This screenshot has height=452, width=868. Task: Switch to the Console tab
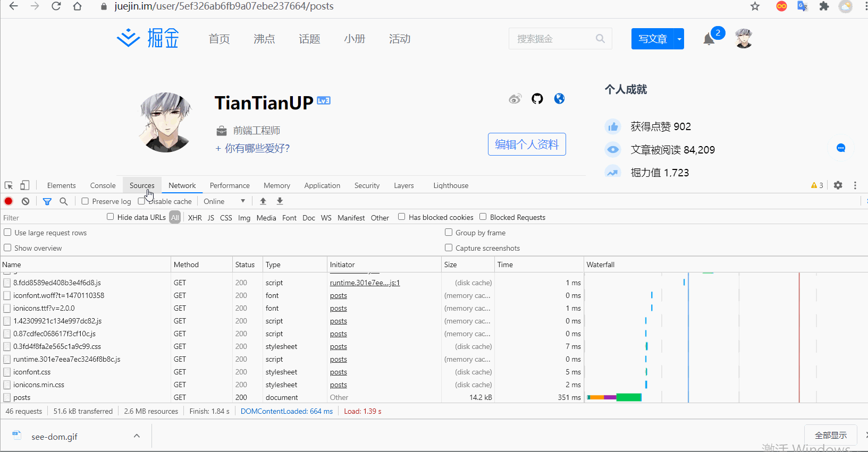point(103,185)
